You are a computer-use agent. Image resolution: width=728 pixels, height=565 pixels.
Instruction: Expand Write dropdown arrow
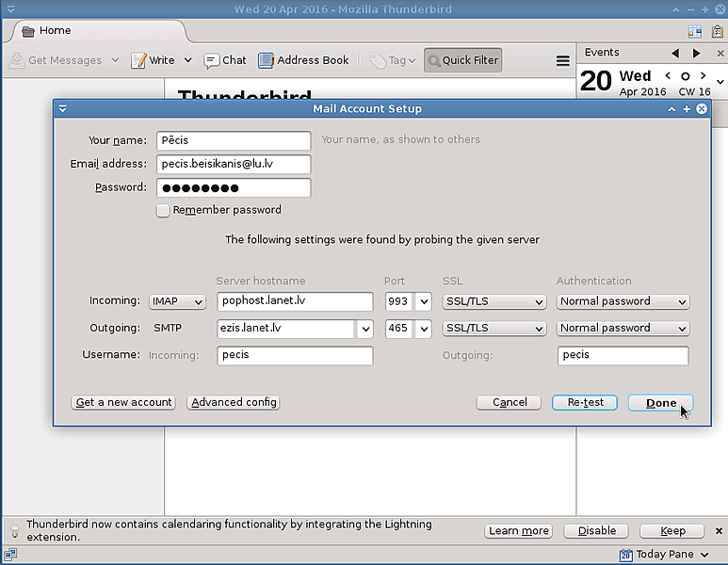[187, 60]
